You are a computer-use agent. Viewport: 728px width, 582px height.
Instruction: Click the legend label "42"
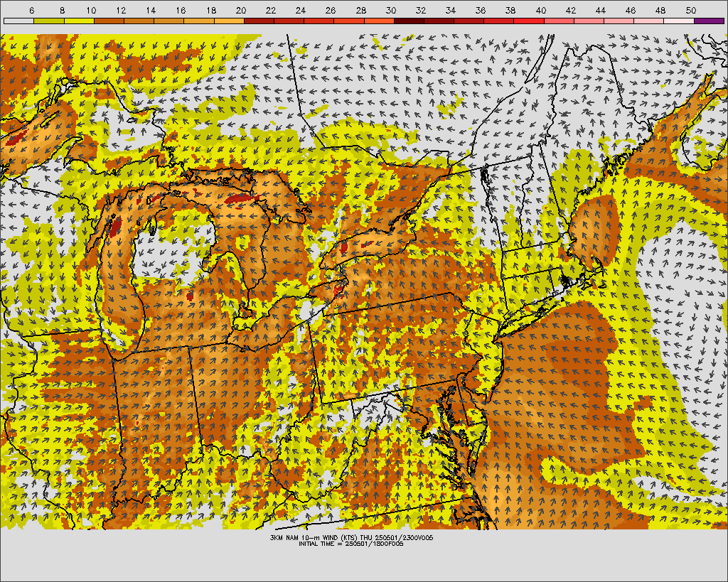(571, 10)
